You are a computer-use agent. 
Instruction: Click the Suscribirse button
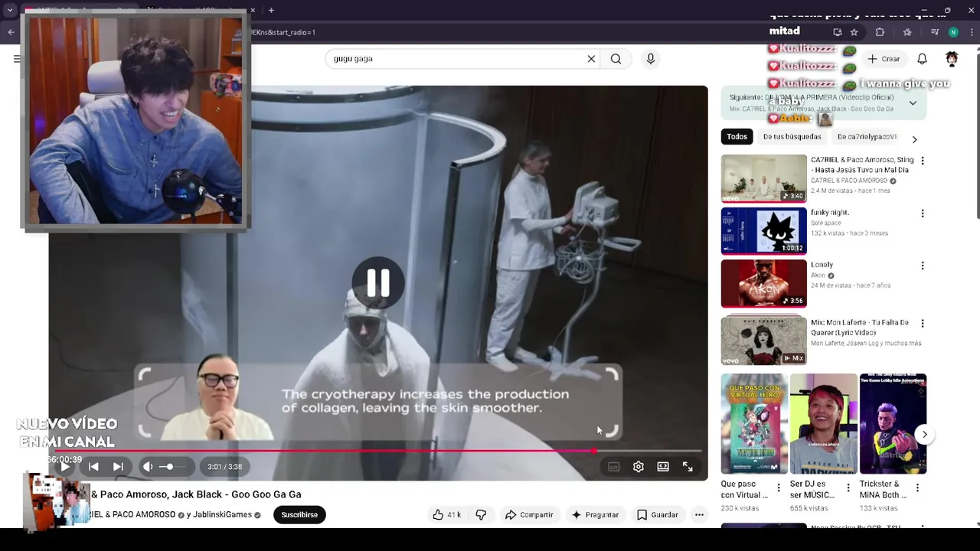(299, 515)
